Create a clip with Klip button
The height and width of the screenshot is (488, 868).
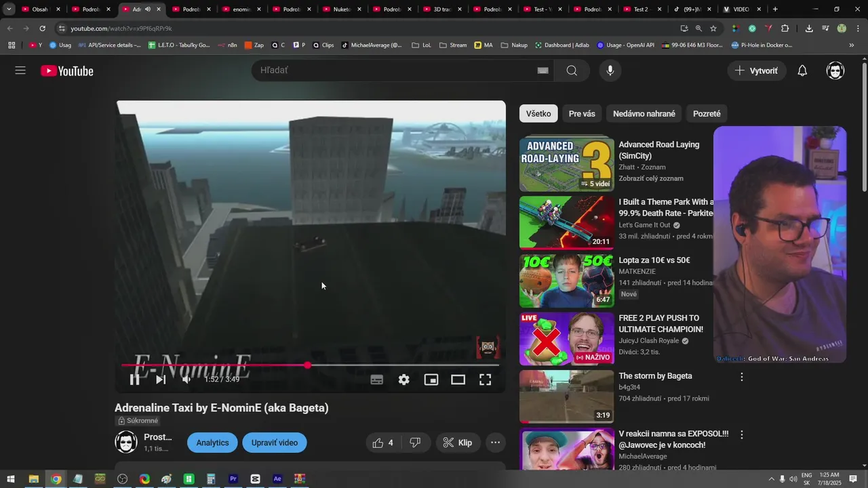pos(458,443)
